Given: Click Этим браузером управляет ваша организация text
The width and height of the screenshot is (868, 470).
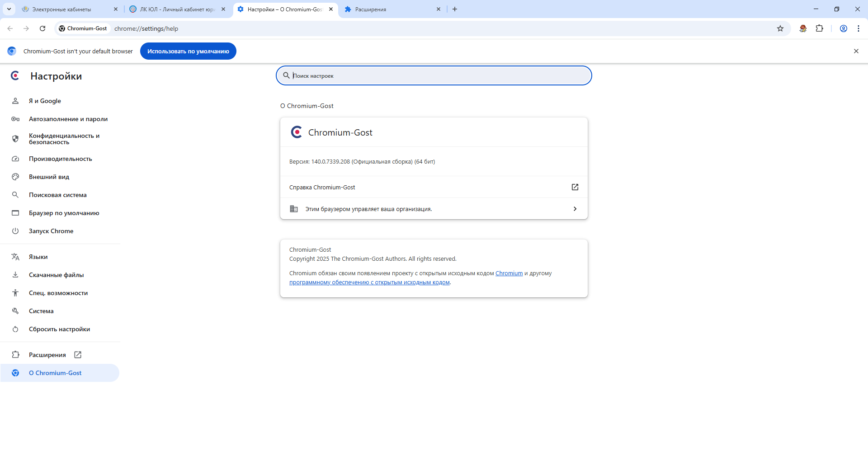Looking at the screenshot, I should click(x=368, y=209).
